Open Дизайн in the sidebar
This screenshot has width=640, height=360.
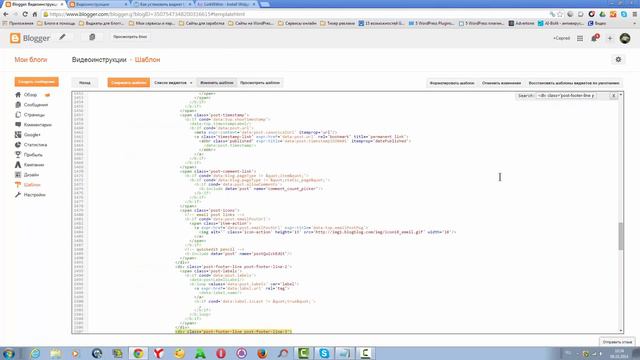tap(31, 175)
